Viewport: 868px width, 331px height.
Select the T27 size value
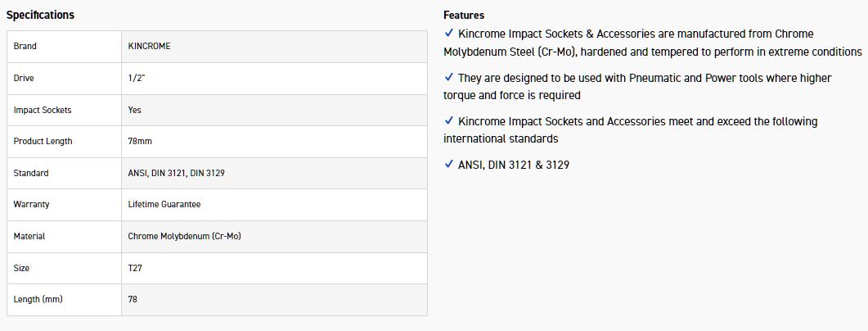coord(136,268)
